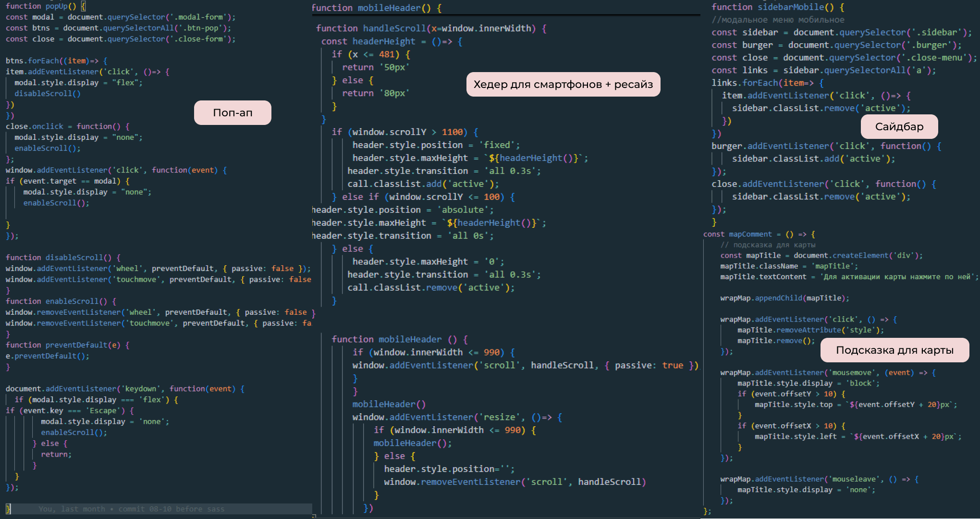980x519 pixels.
Task: Click the line "if (modal.style.display === 'flex') {"
Action: click(97, 400)
